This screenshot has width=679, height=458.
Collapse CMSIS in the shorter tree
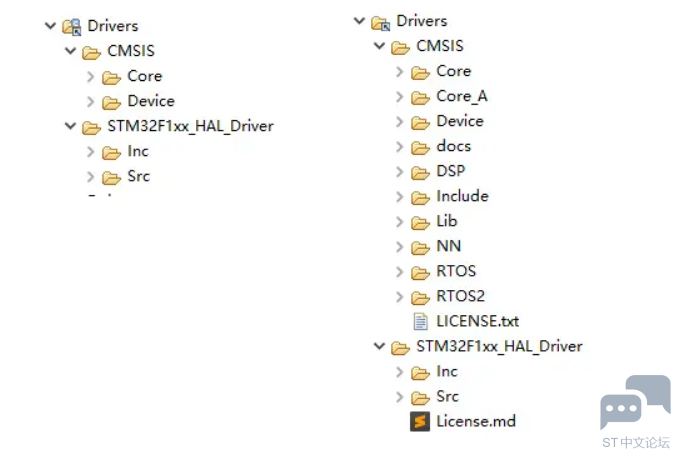[70, 51]
